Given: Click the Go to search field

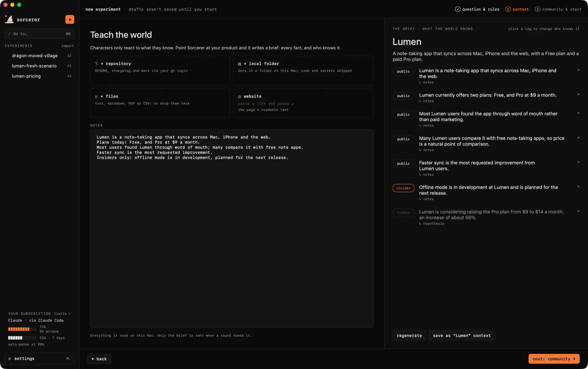Looking at the screenshot, I should pos(40,34).
